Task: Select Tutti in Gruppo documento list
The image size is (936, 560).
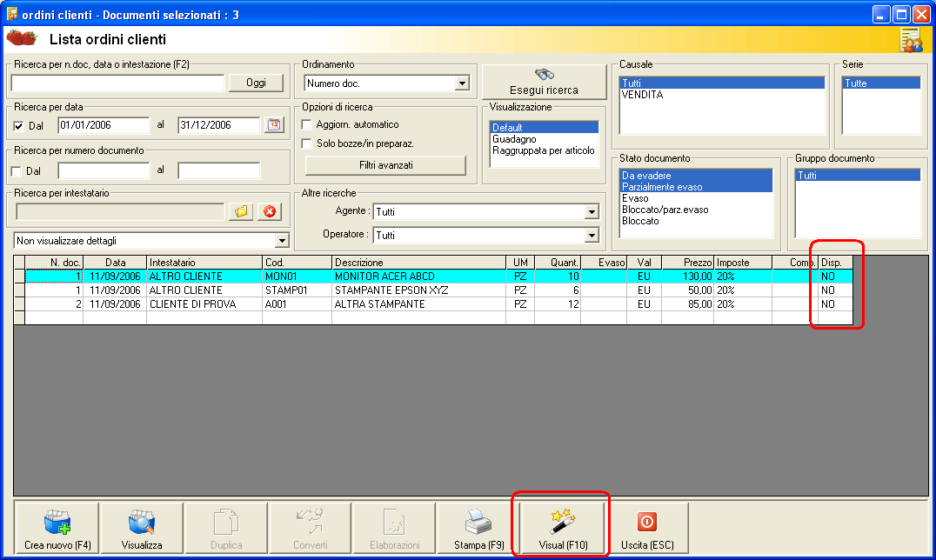Action: point(858,176)
